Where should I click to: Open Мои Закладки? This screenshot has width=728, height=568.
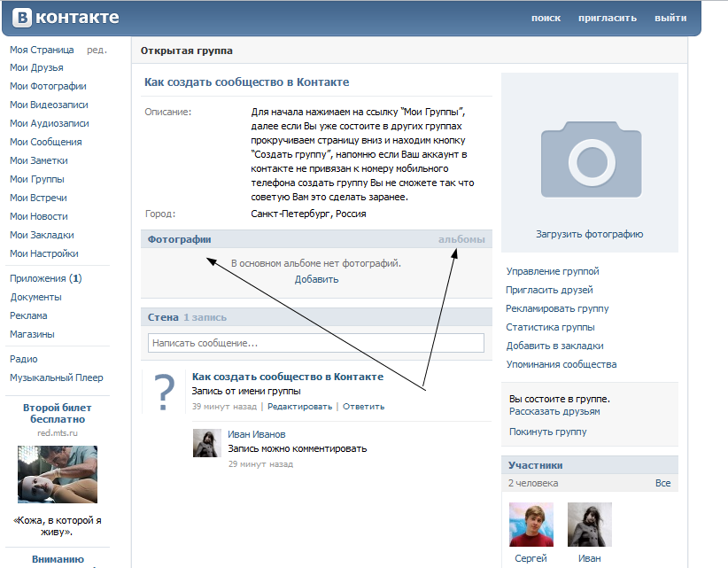[43, 235]
